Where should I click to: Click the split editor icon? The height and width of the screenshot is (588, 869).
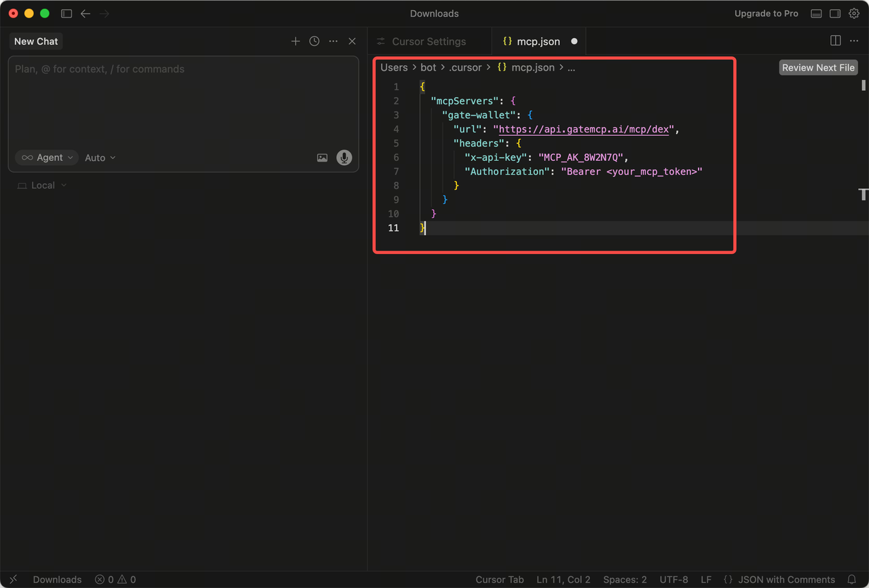tap(836, 41)
